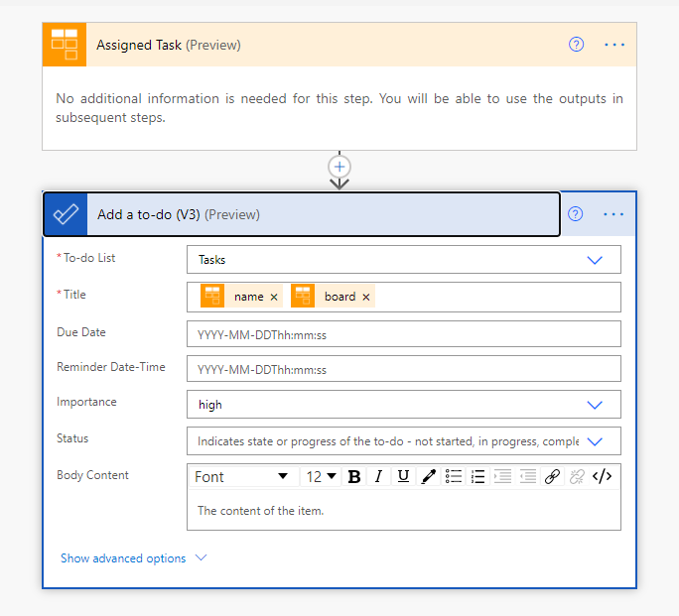This screenshot has width=679, height=616.
Task: Toggle the HTML code view
Action: tap(602, 477)
